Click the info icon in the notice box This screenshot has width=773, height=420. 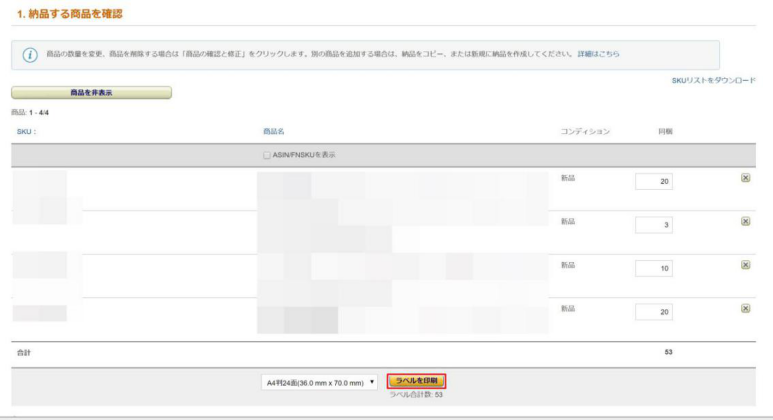(x=30, y=54)
